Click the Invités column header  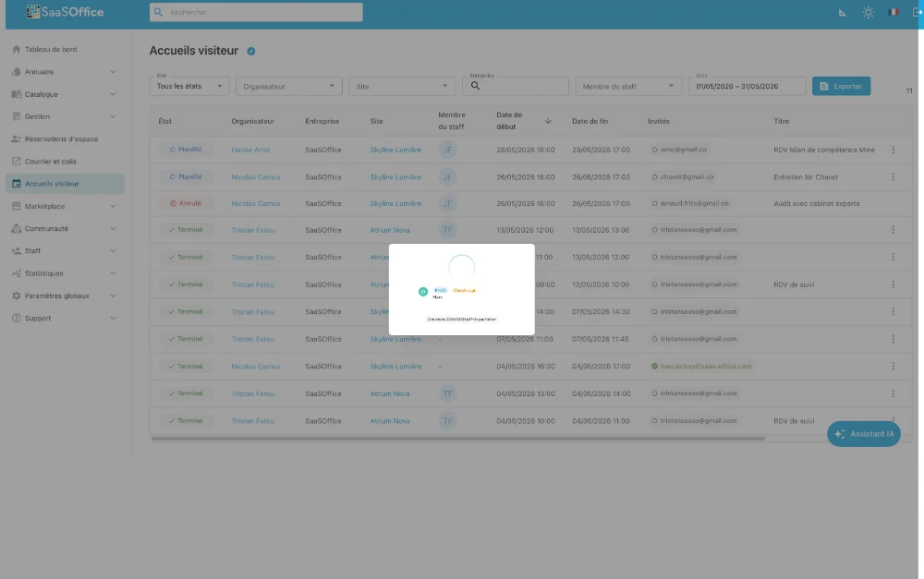point(658,121)
